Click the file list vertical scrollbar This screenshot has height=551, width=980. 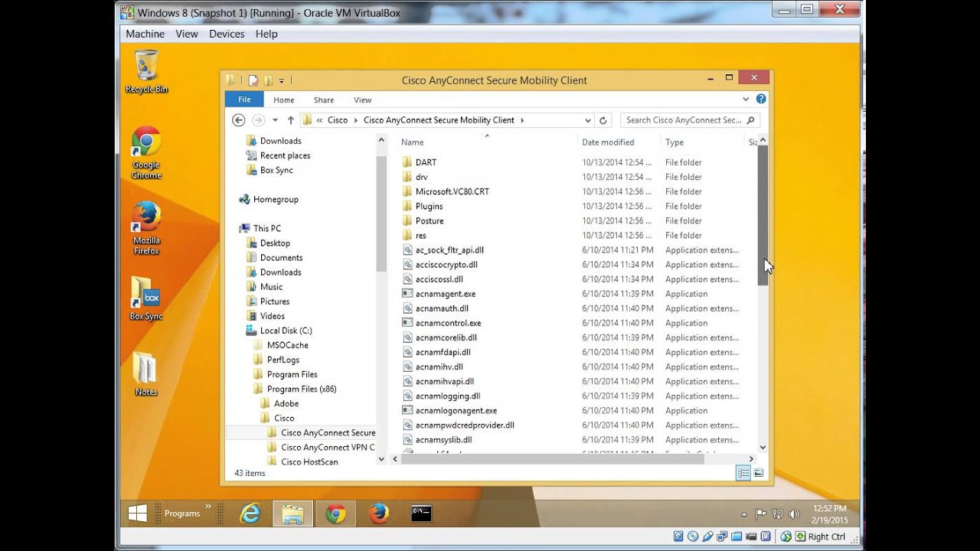[x=763, y=214]
